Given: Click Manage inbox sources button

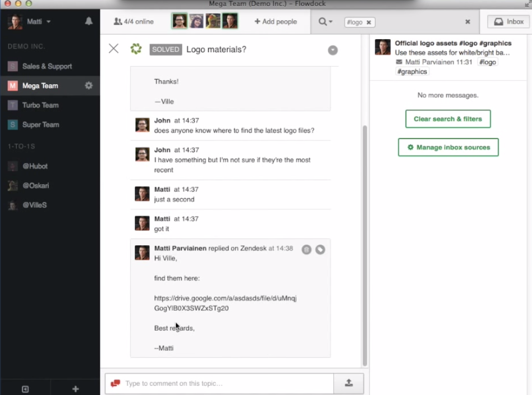Looking at the screenshot, I should [x=448, y=147].
